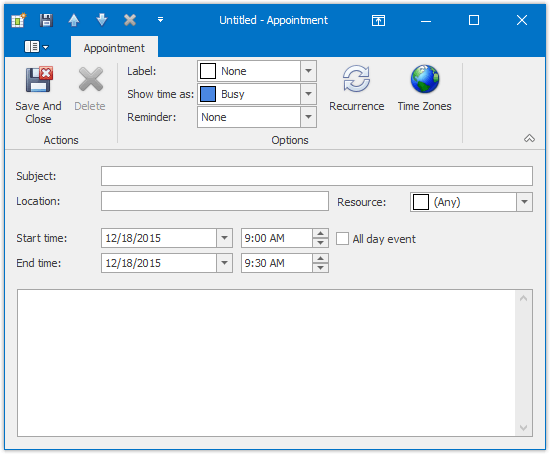Increase start time with up spinner
This screenshot has width=550, height=454.
(x=320, y=234)
